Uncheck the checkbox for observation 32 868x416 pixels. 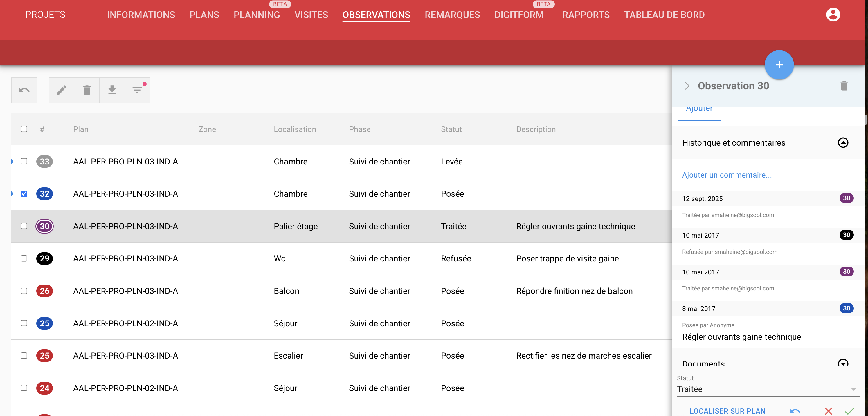[x=24, y=194]
